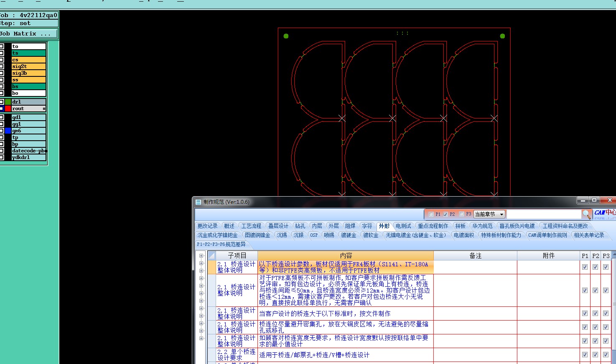Select the ydkdrl layer row
The height and width of the screenshot is (364, 616).
pos(28,157)
